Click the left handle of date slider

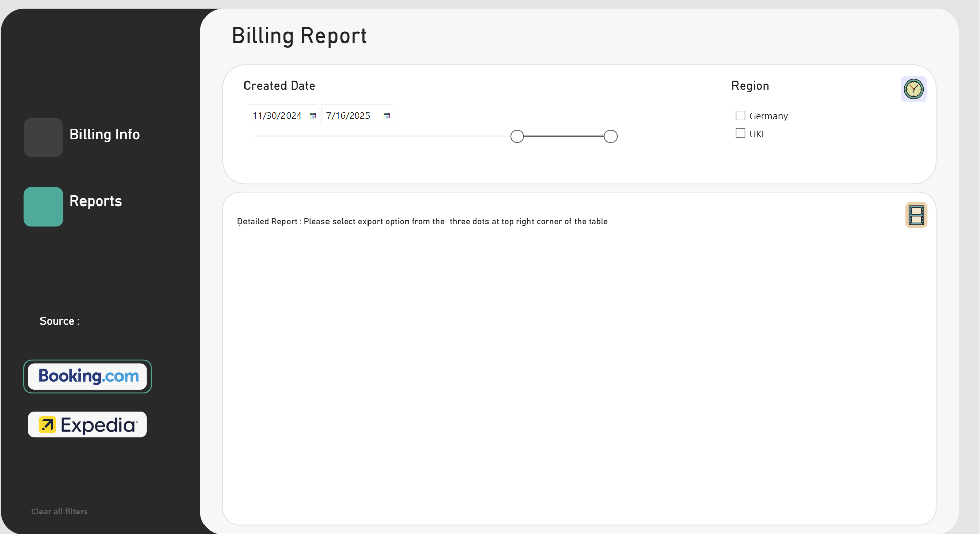[517, 136]
